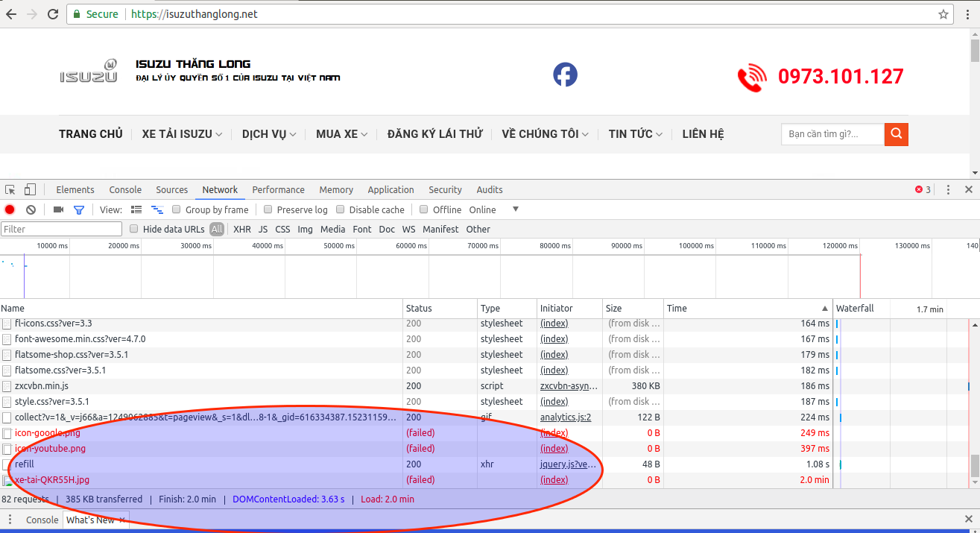
Task: Switch to DevTools Console panel tab
Action: pyautogui.click(x=125, y=189)
